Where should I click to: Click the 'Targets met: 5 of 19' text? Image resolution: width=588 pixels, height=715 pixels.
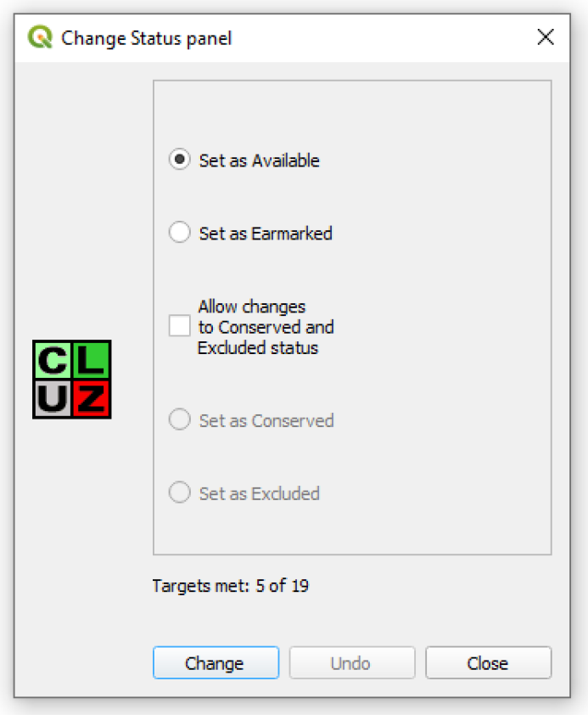click(230, 585)
